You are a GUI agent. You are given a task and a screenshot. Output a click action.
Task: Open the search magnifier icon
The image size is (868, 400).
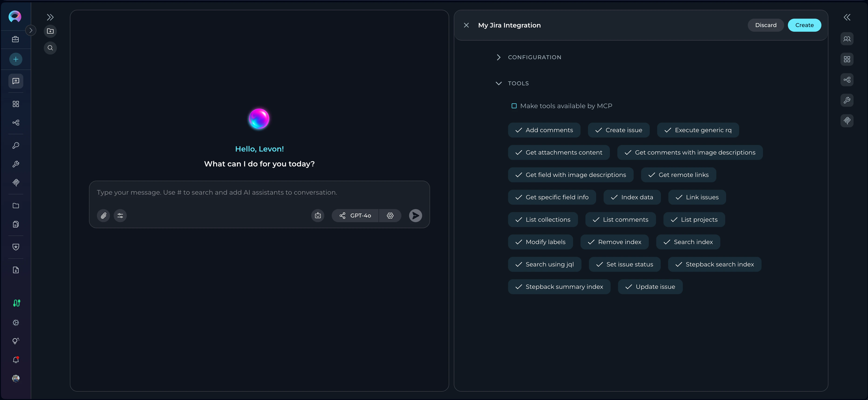click(50, 48)
